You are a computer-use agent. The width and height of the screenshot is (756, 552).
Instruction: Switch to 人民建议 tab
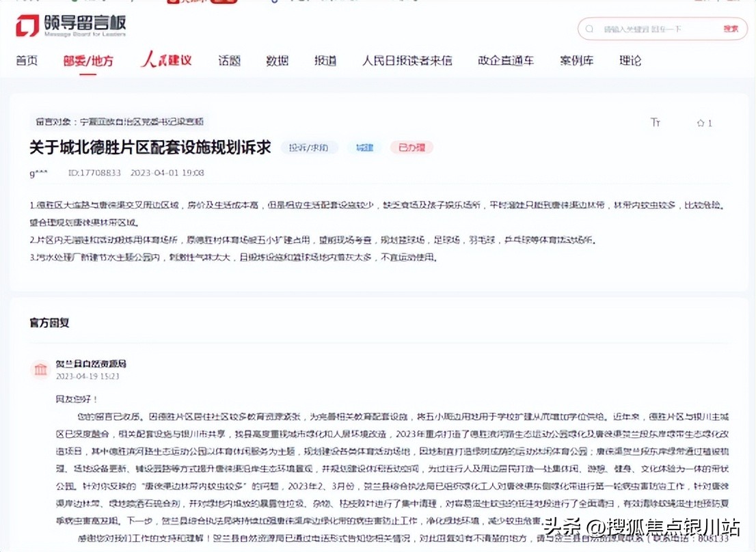pyautogui.click(x=166, y=59)
